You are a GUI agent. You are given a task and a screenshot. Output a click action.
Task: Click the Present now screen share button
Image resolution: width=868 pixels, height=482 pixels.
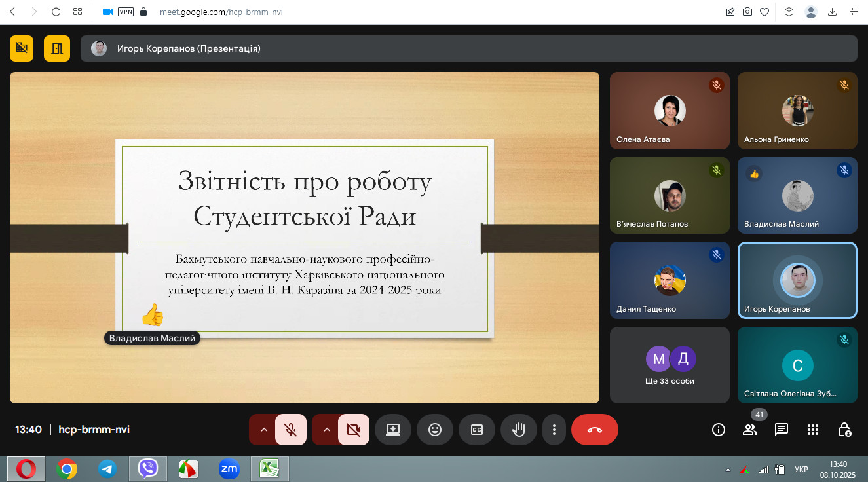pos(392,430)
